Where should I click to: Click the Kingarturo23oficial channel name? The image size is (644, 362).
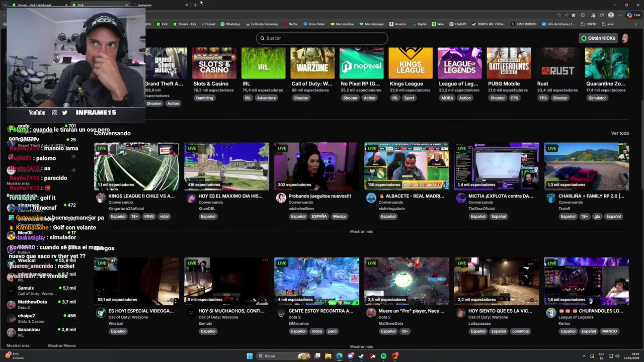click(126, 209)
